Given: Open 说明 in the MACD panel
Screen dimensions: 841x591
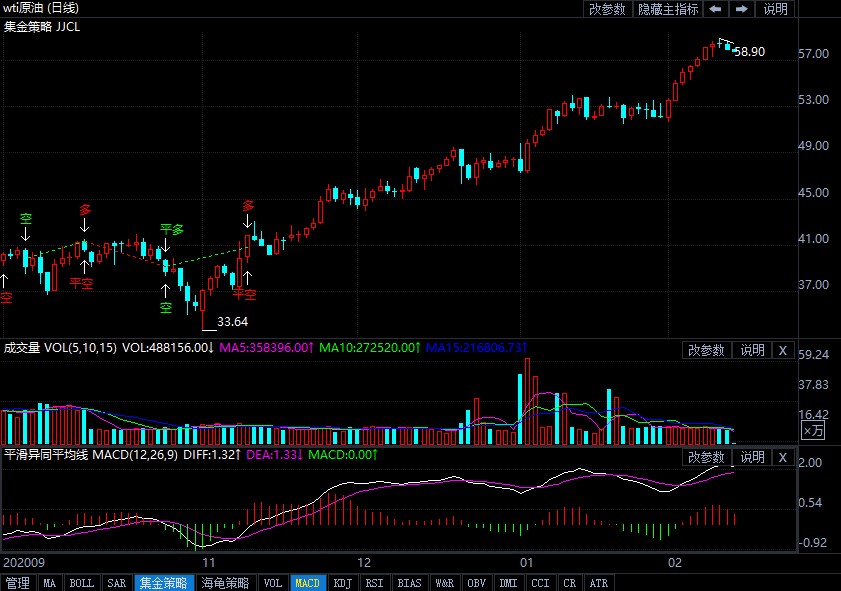Looking at the screenshot, I should pos(751,457).
